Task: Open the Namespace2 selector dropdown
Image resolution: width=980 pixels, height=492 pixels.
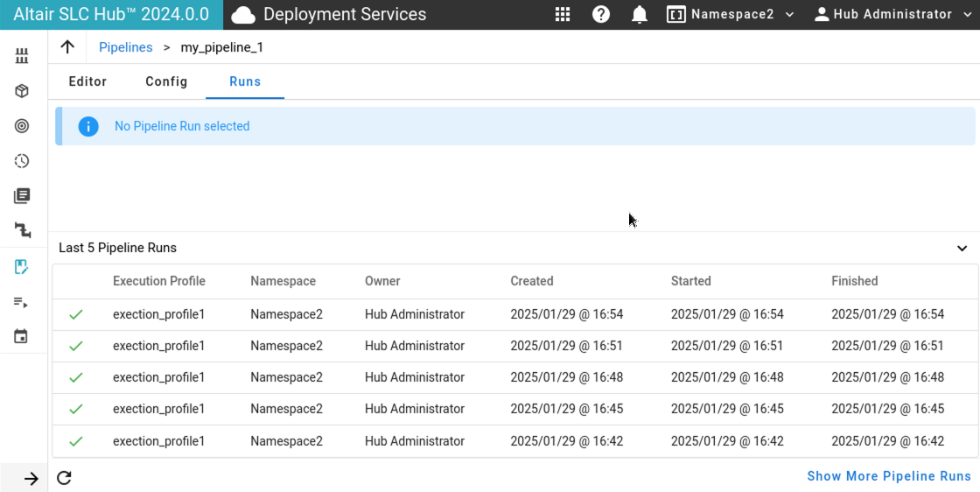Action: tap(731, 14)
